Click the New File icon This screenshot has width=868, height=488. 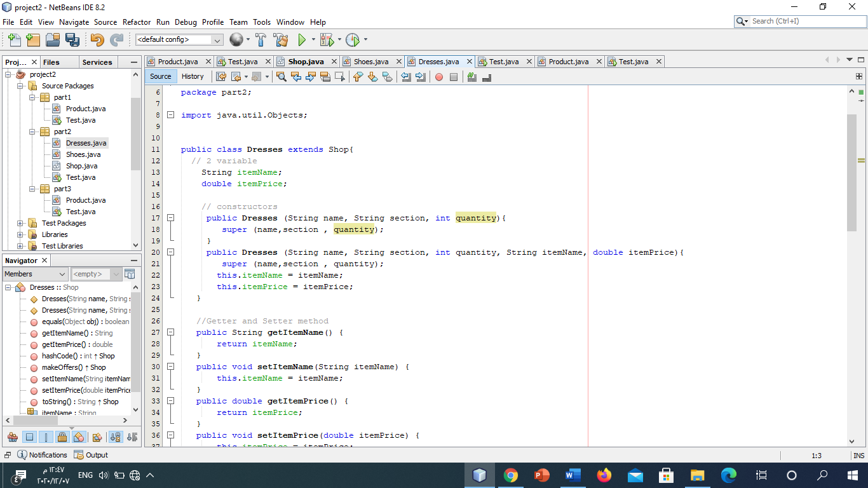pyautogui.click(x=15, y=40)
